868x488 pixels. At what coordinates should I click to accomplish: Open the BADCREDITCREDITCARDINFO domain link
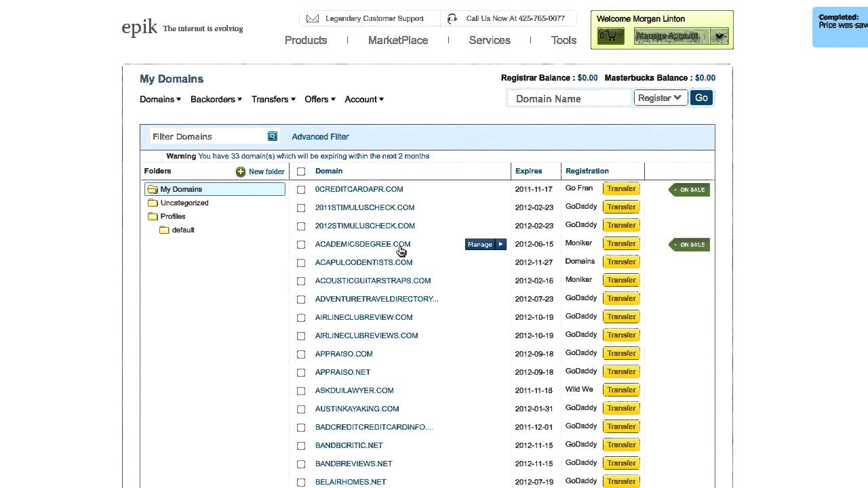[x=374, y=427]
